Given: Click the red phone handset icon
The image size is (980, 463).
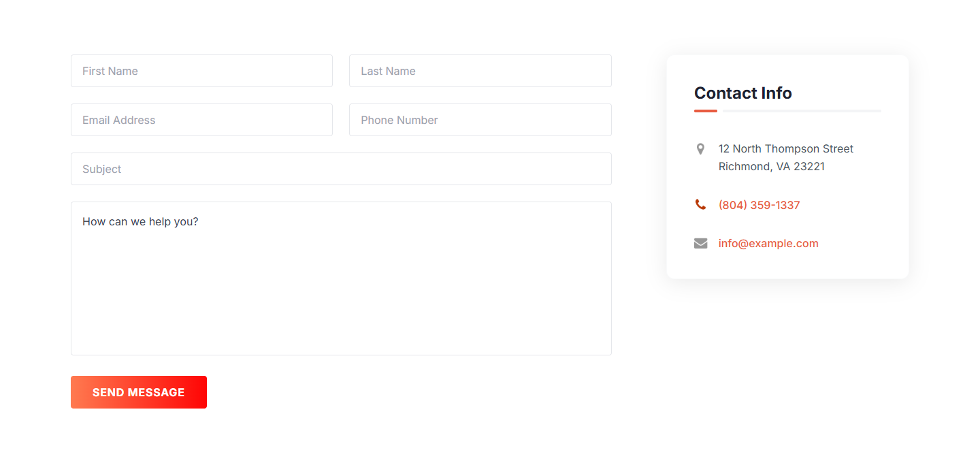Looking at the screenshot, I should tap(700, 204).
